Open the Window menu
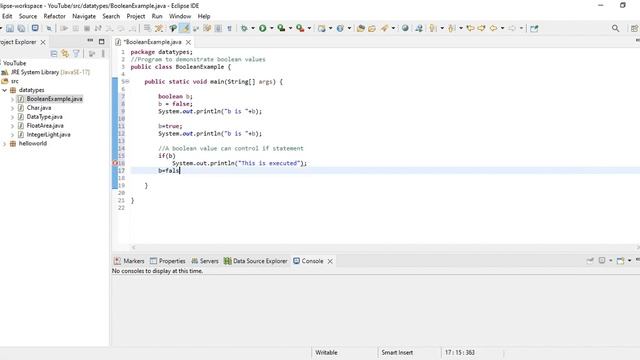Screen dimensions: 640x360 click(180, 16)
